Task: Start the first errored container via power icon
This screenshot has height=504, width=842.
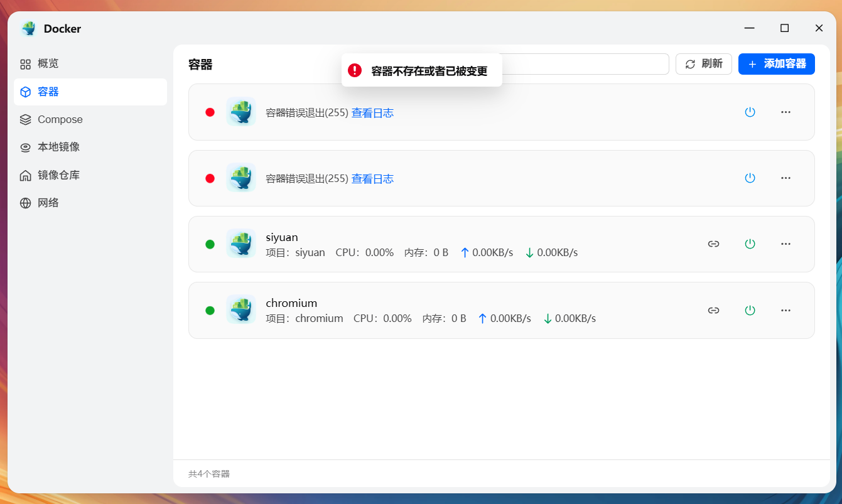Action: 750,112
